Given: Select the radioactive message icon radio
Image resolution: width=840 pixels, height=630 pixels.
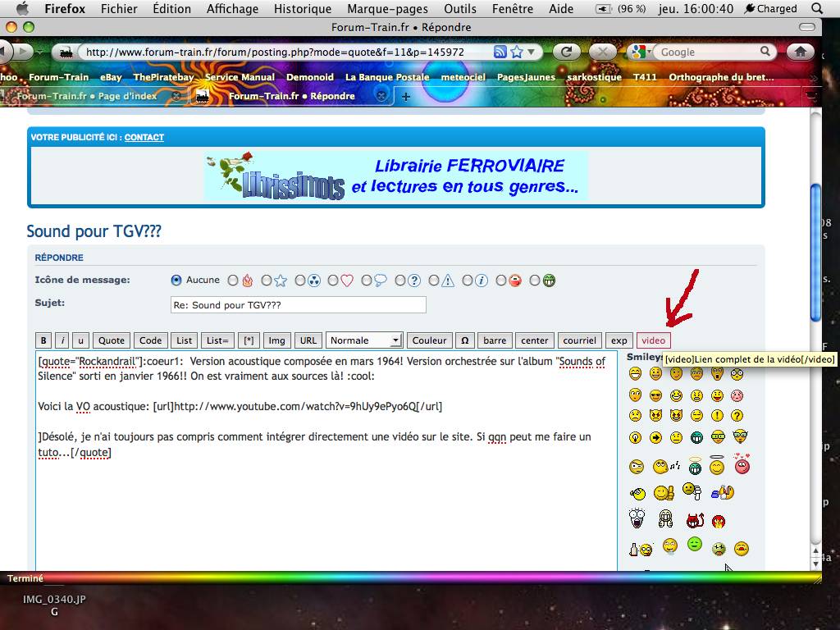Looking at the screenshot, I should (300, 281).
